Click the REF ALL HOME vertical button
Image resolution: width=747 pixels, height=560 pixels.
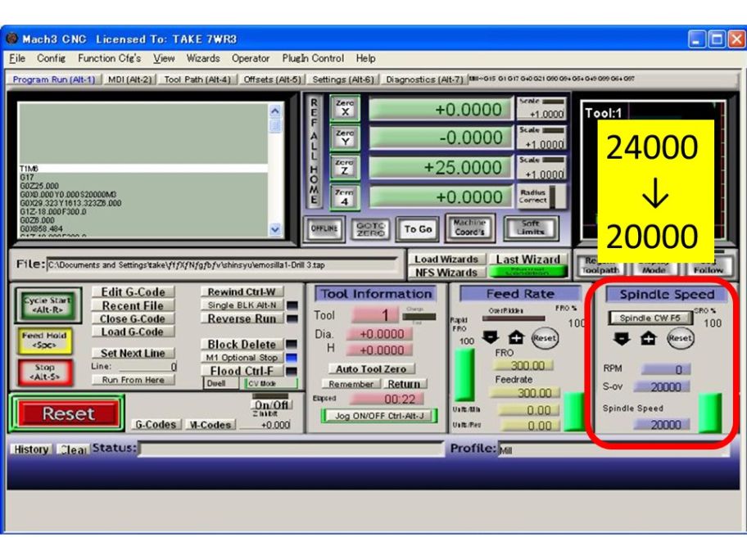pyautogui.click(x=314, y=151)
